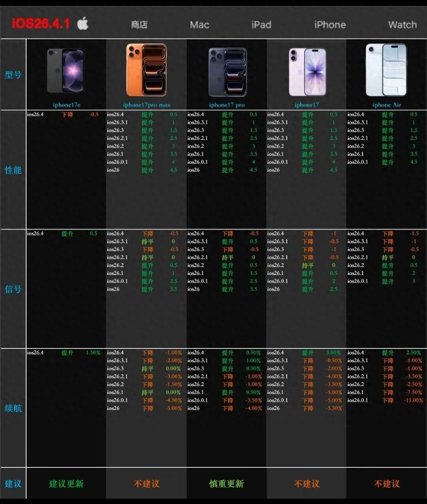This screenshot has height=504, width=427.
Task: Click ios26 at bottom of iphone17 pro performance list
Action: pyautogui.click(x=193, y=170)
